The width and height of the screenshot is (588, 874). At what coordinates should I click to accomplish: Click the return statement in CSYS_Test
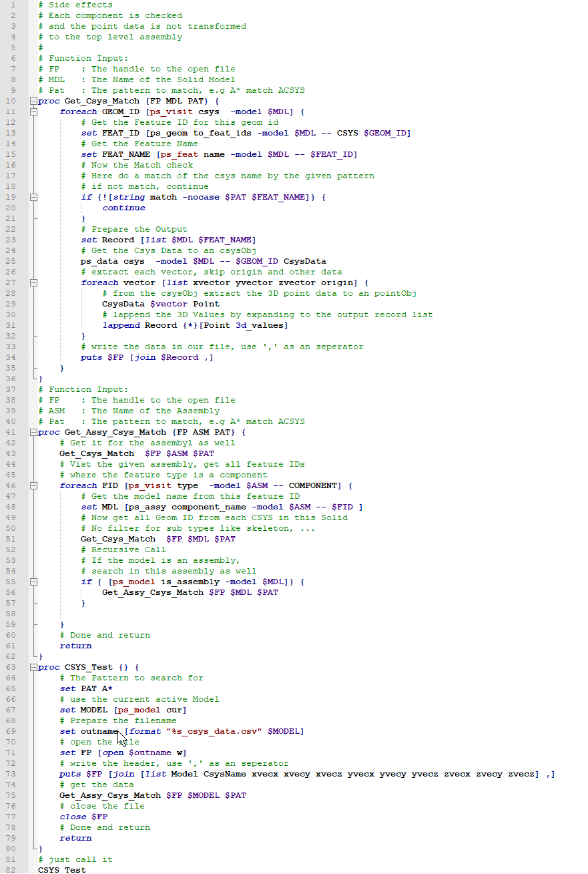pos(75,837)
